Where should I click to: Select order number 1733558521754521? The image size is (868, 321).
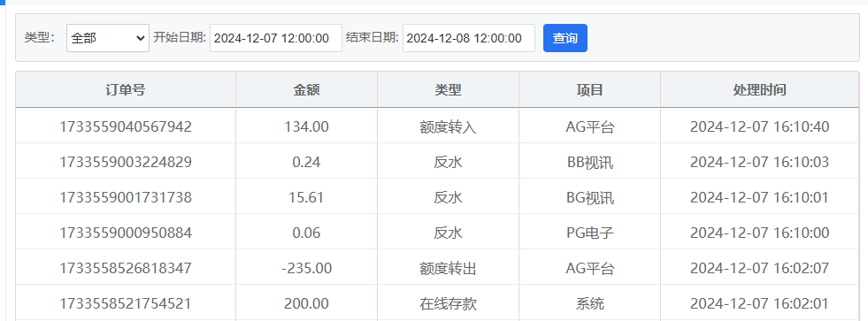(x=126, y=304)
